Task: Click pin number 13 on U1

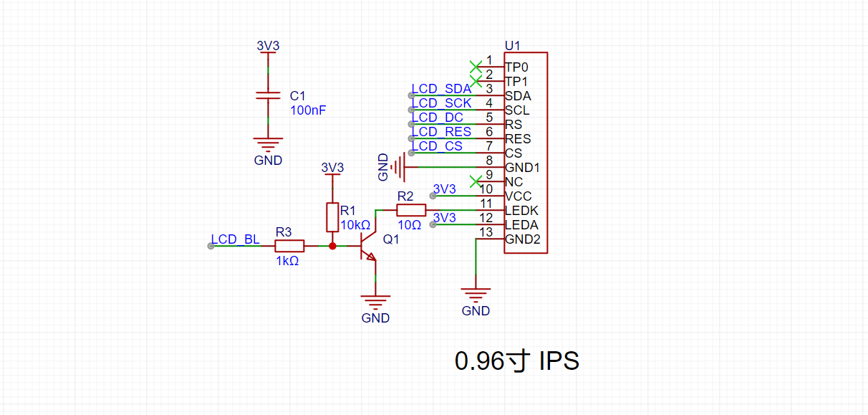Action: point(486,232)
